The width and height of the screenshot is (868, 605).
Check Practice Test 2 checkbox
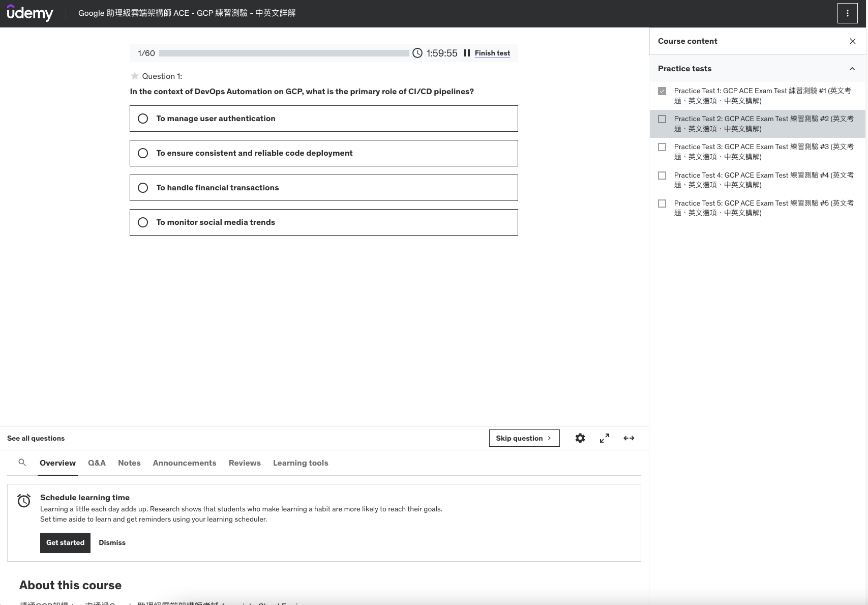[662, 119]
